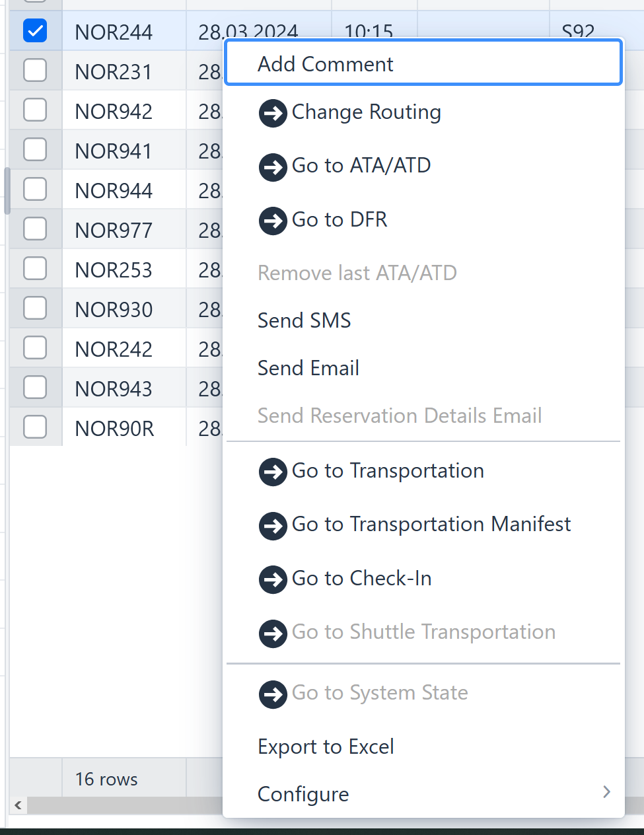Click the arrow icon beside Go to Transportation
The width and height of the screenshot is (644, 835).
pyautogui.click(x=272, y=472)
